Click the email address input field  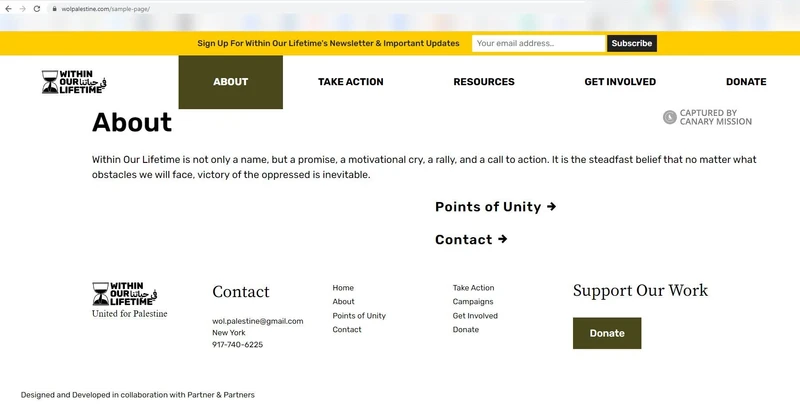point(538,44)
